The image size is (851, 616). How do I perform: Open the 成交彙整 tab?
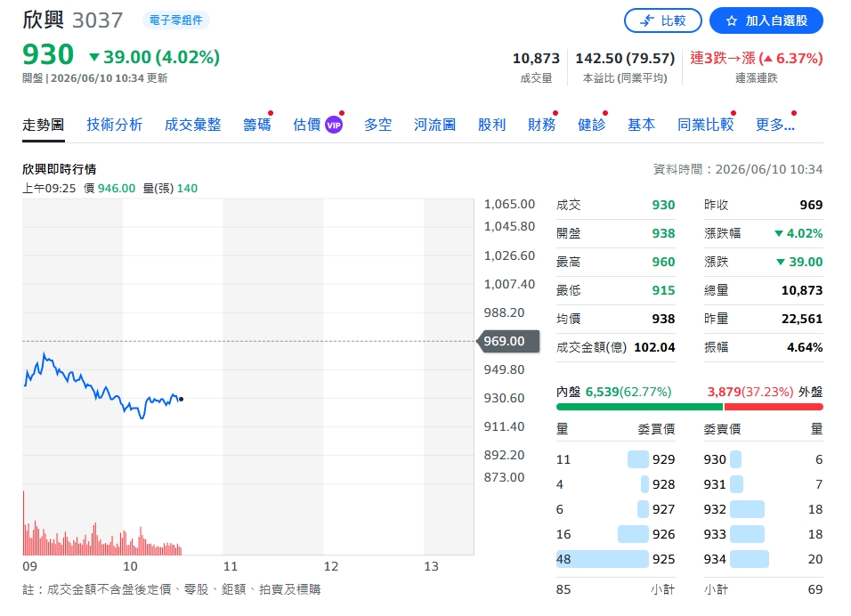192,125
